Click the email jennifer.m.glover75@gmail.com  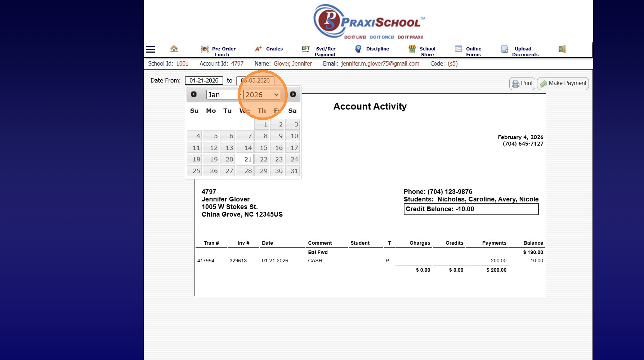pyautogui.click(x=380, y=64)
